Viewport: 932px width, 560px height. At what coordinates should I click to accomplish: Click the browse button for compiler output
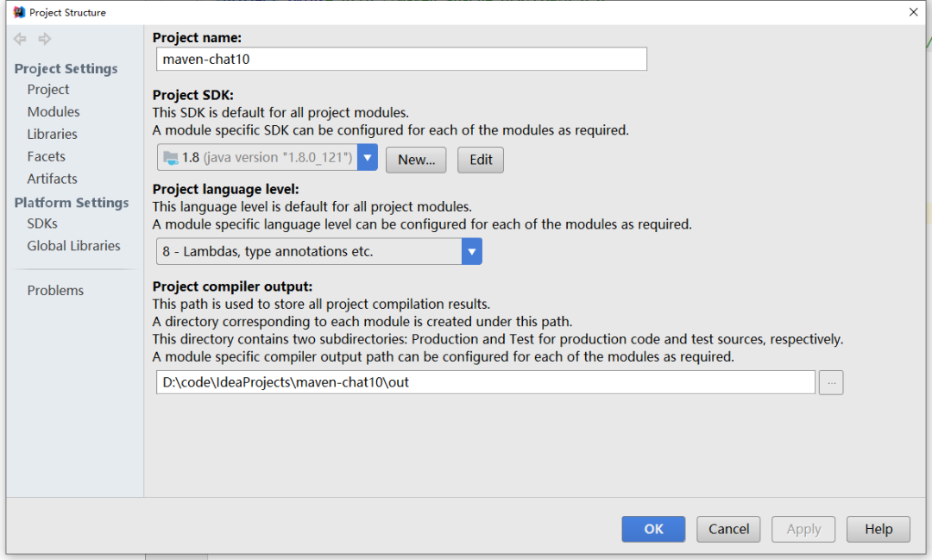click(830, 382)
